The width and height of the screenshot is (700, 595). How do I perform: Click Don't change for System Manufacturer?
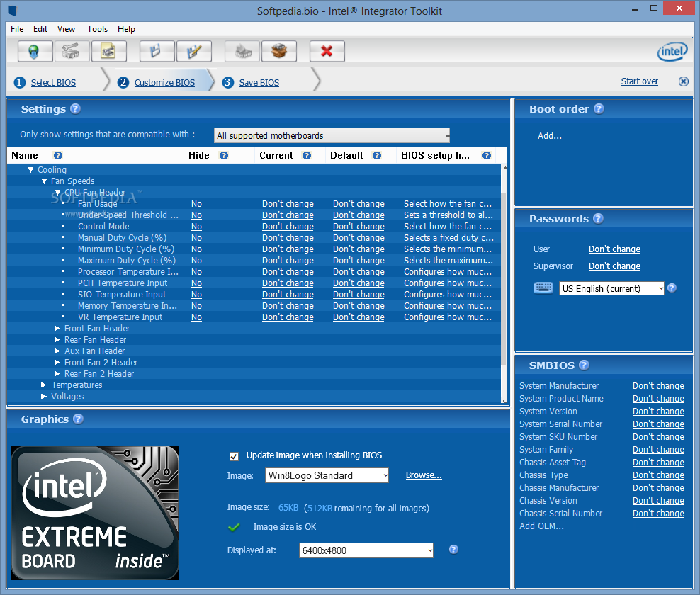tap(658, 385)
